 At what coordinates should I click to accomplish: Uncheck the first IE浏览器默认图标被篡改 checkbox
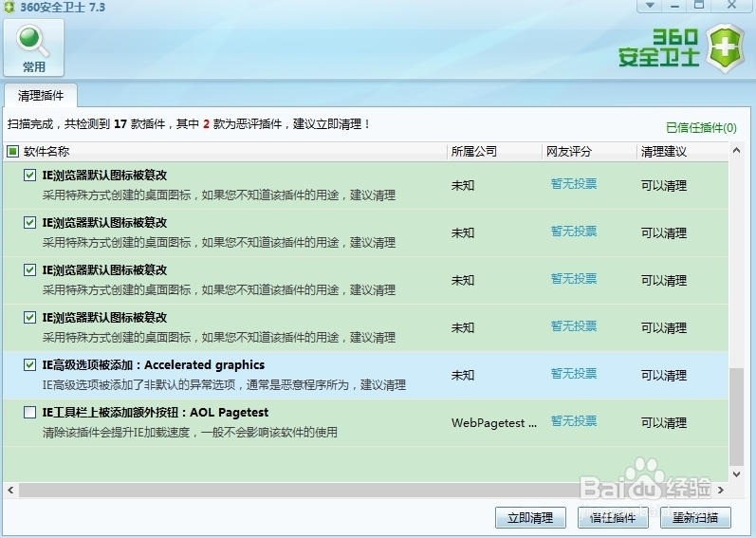[x=30, y=175]
